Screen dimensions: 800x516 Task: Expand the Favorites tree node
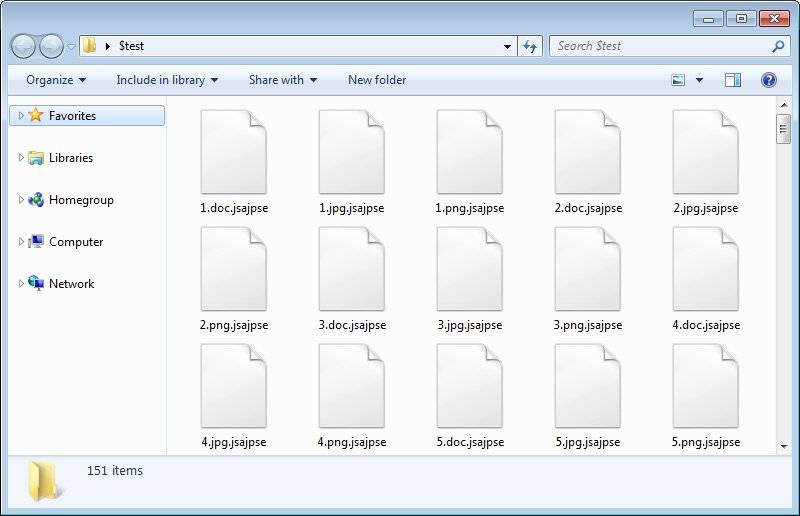pyautogui.click(x=21, y=116)
